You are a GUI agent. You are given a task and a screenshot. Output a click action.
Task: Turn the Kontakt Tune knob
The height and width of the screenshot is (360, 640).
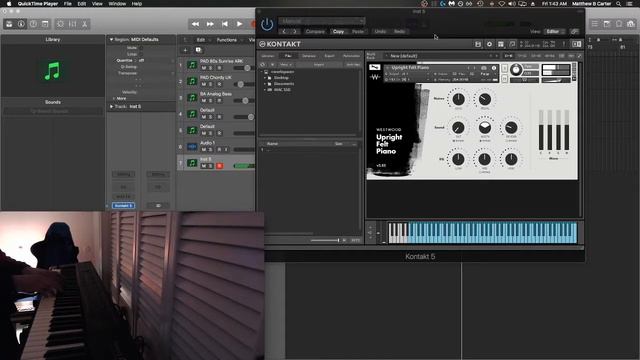(516, 70)
